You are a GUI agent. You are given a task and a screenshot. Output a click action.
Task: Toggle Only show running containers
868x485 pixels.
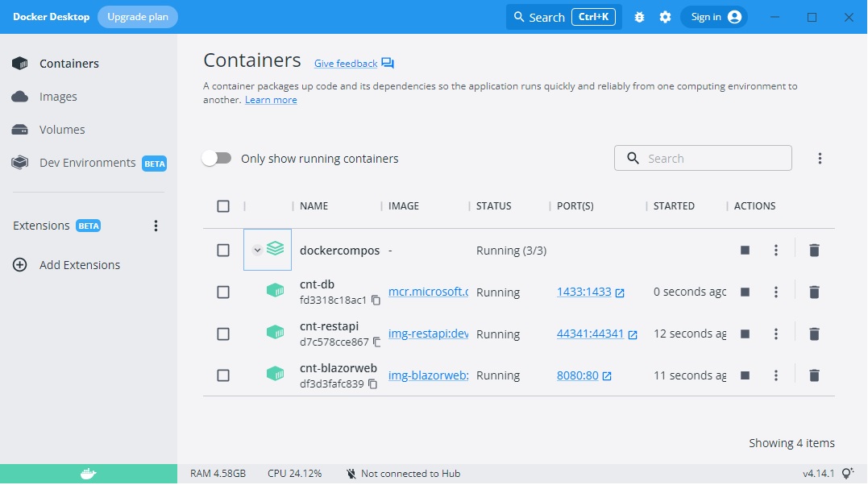click(217, 159)
